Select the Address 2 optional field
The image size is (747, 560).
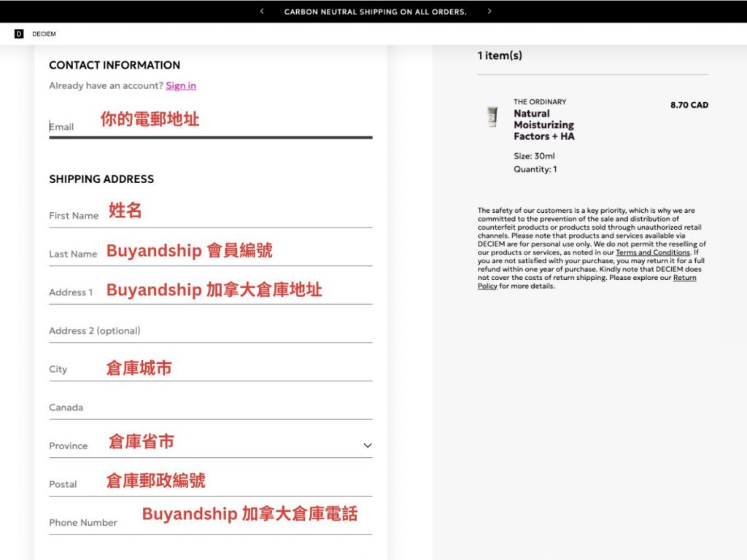(x=210, y=330)
